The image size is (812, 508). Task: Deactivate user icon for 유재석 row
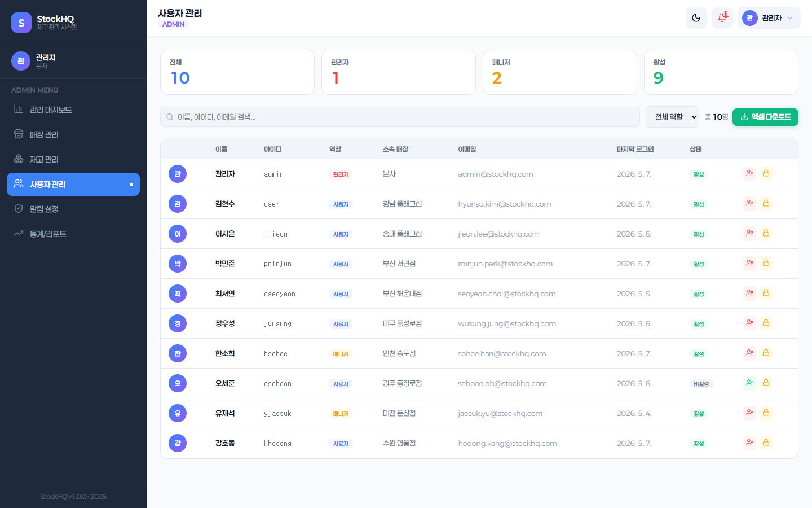(749, 413)
